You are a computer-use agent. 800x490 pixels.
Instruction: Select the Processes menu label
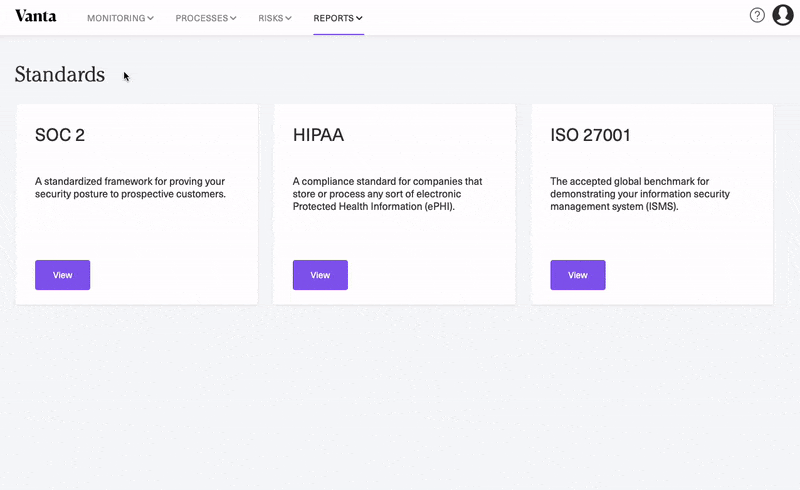pos(201,18)
